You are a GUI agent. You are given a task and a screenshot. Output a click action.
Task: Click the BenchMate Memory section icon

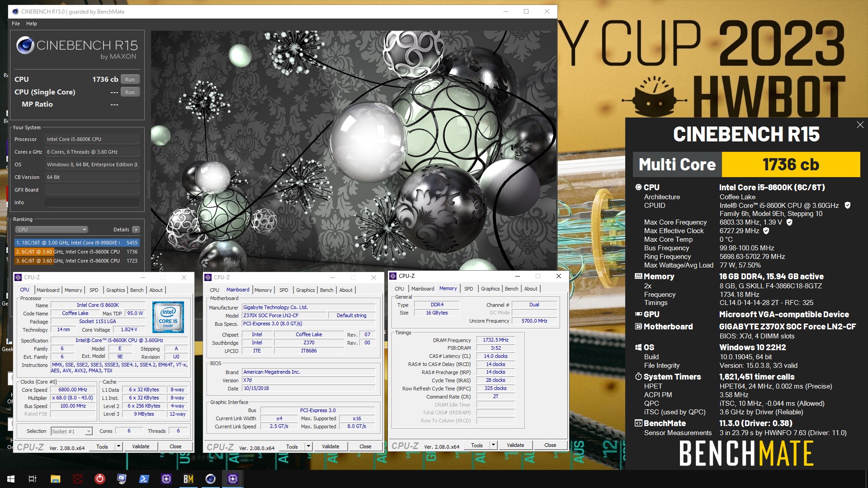click(638, 276)
